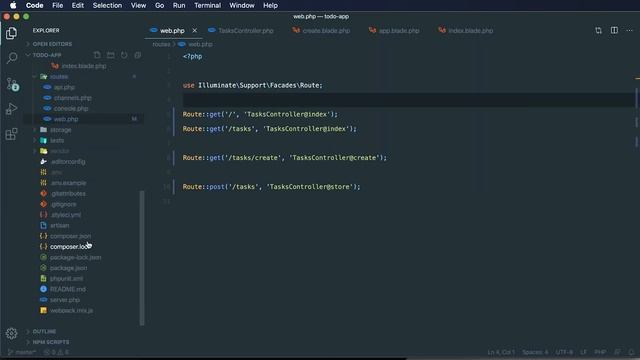Screen dimensions: 640x360
Task: Click New File icon in TODO-APP header
Action: pos(97,55)
